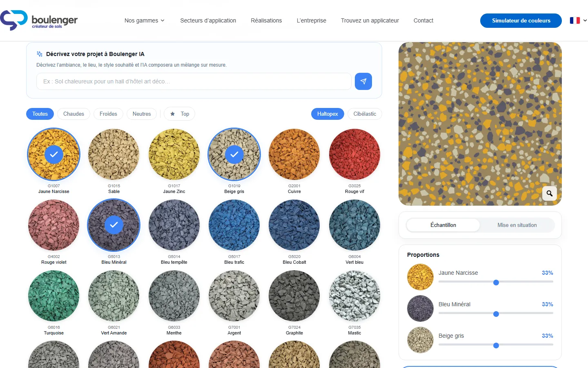This screenshot has width=588, height=368.
Task: Select the Jaune Zinc swatch
Action: point(174,155)
